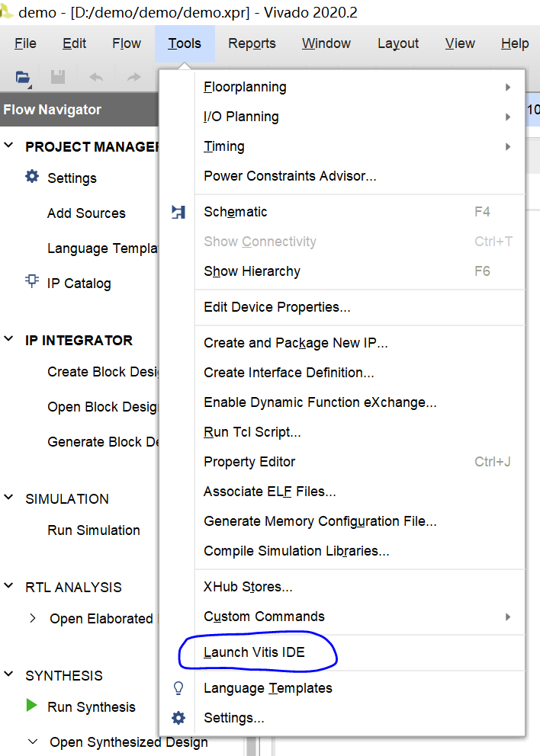This screenshot has height=756, width=540.
Task: Click Run Simulation in Flow Navigator
Action: (94, 530)
